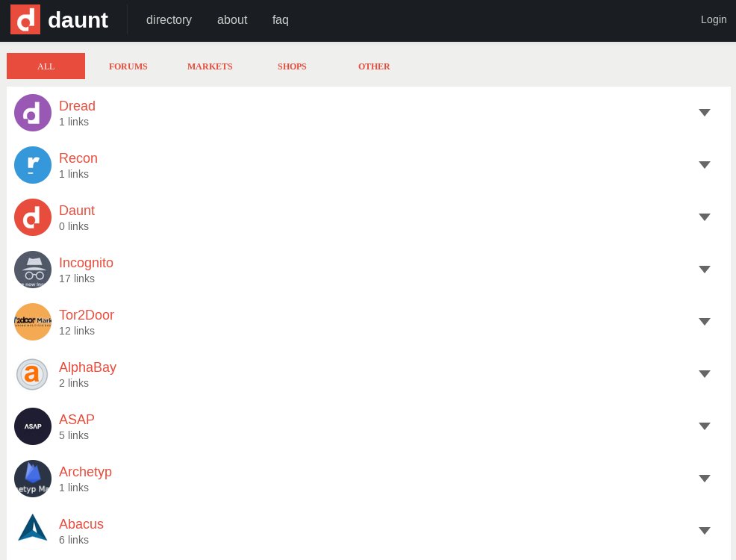Expand the AlphaBay entry arrow
The image size is (736, 560).
pos(704,373)
